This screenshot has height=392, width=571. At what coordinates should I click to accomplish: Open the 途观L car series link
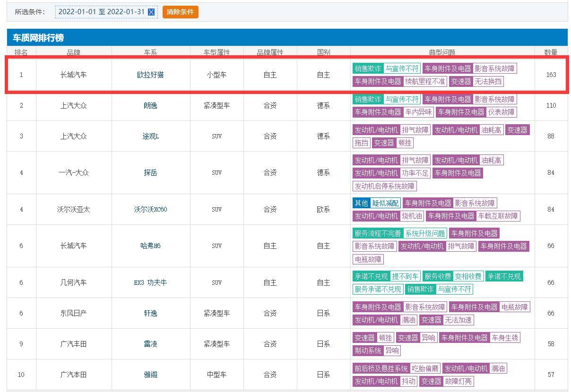click(x=150, y=136)
